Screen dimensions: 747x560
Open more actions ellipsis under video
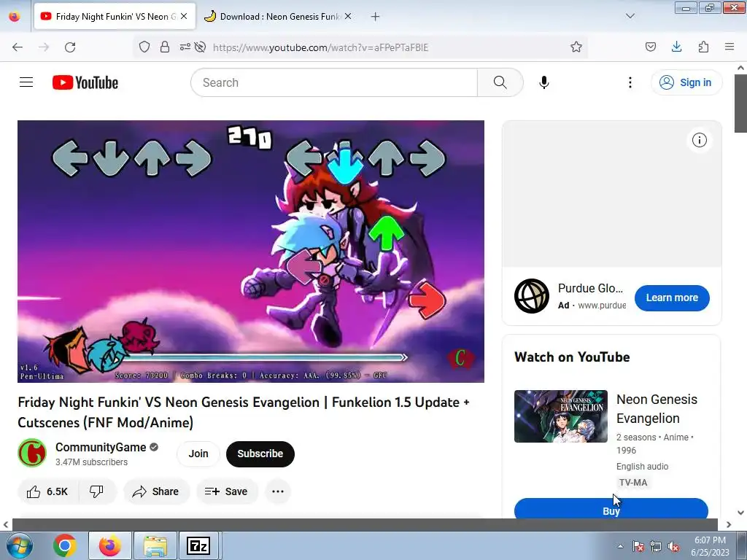point(278,491)
